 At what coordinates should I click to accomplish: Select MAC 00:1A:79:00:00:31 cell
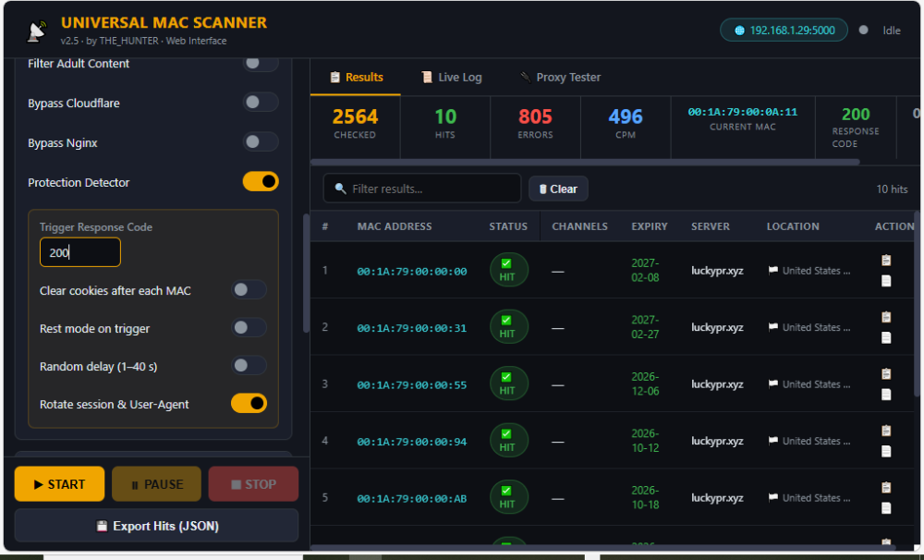(412, 328)
